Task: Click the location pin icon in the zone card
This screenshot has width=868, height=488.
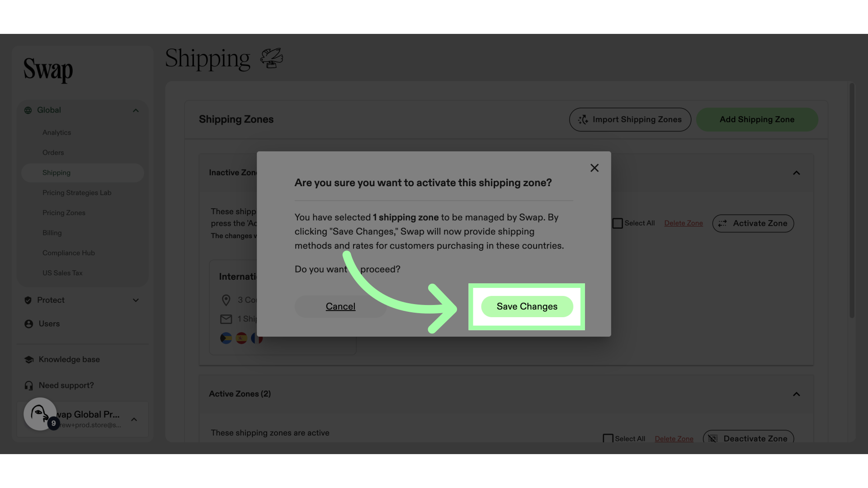Action: click(226, 300)
